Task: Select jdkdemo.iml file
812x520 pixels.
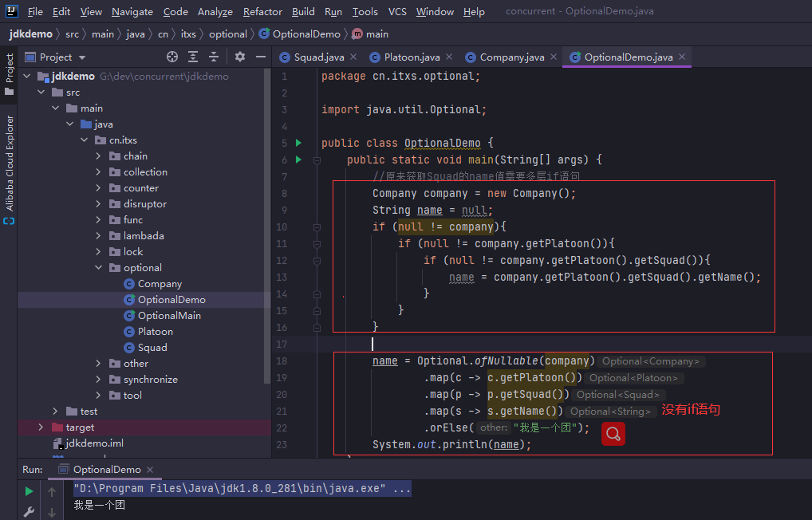Action: point(94,443)
